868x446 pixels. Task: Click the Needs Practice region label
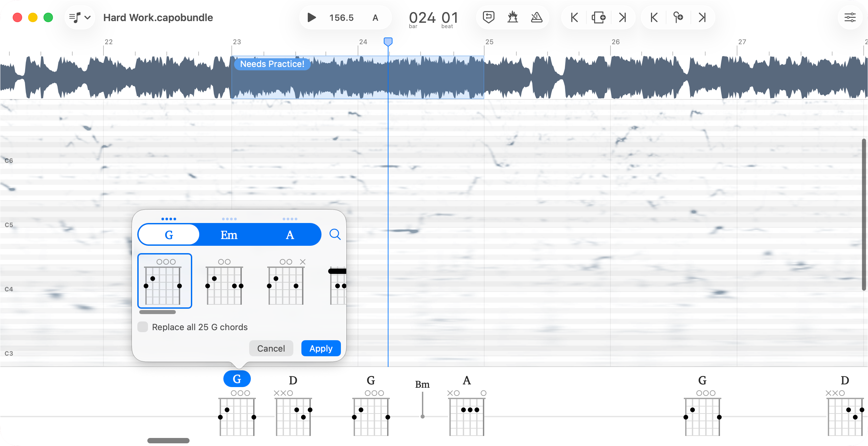272,64
